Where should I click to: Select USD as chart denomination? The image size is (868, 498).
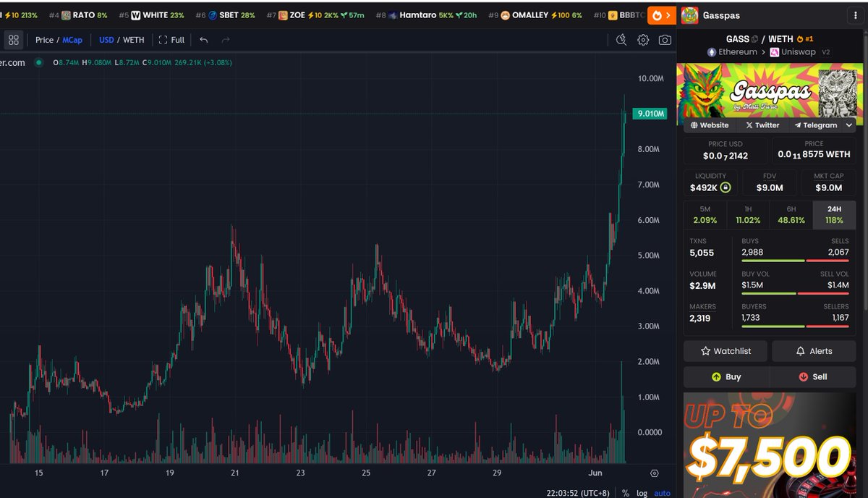(107, 40)
